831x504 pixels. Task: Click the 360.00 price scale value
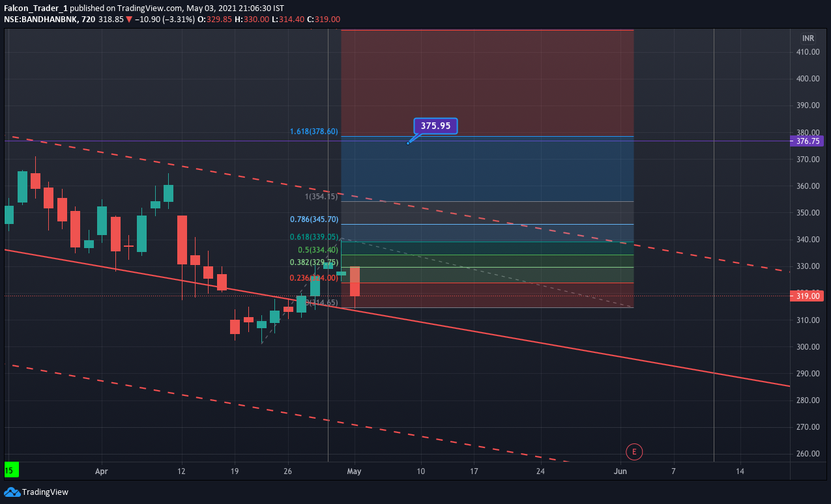[x=808, y=186]
